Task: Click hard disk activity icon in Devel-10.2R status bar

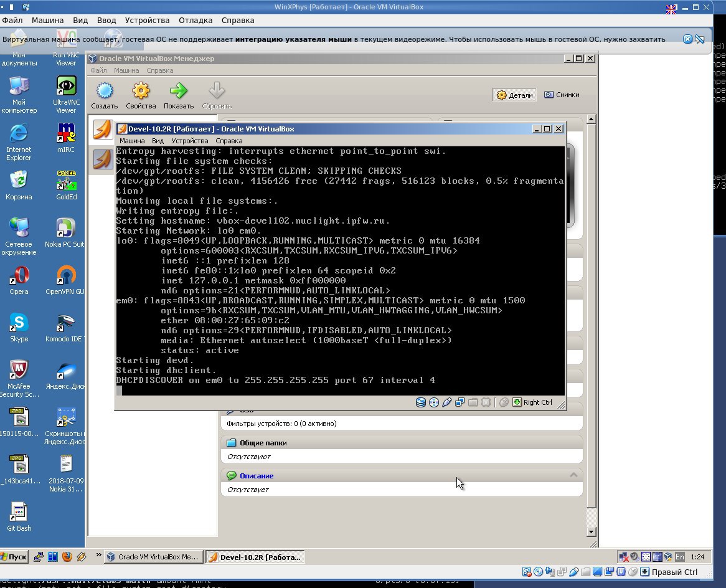Action: pyautogui.click(x=420, y=402)
